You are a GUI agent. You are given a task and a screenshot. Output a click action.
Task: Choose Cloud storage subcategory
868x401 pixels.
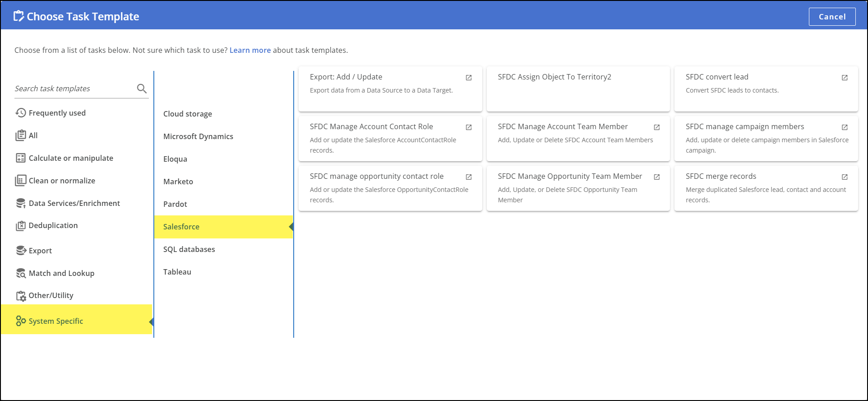coord(188,114)
